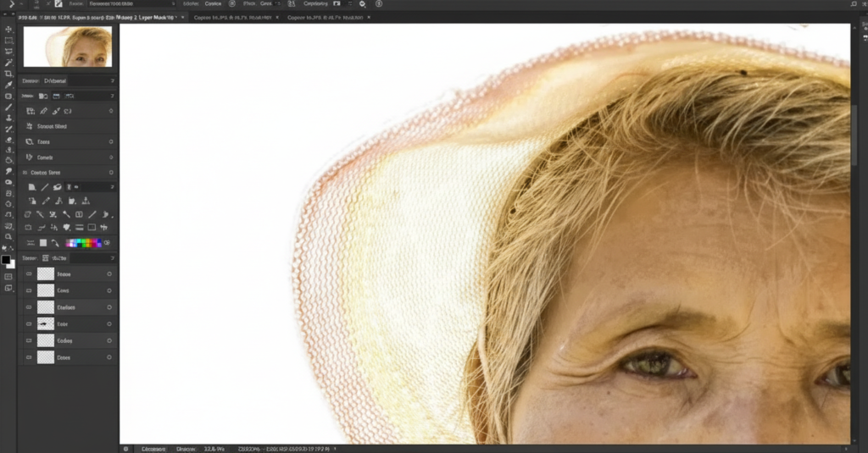Select the Brush tool
The image size is (868, 453).
pos(8,107)
